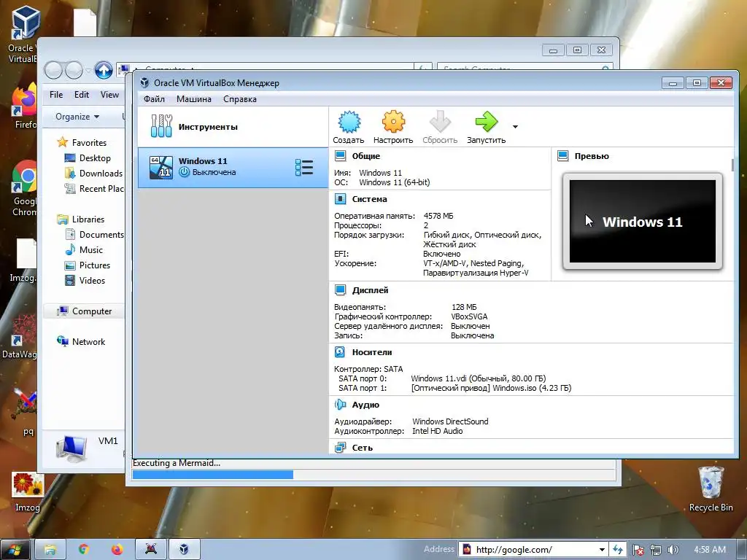Open the View menu in Explorer window
The image size is (747, 560).
point(109,95)
